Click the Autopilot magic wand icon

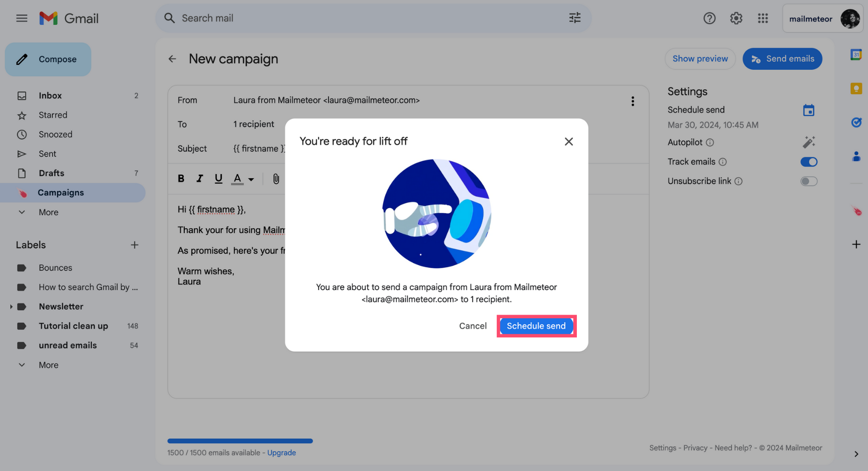809,142
